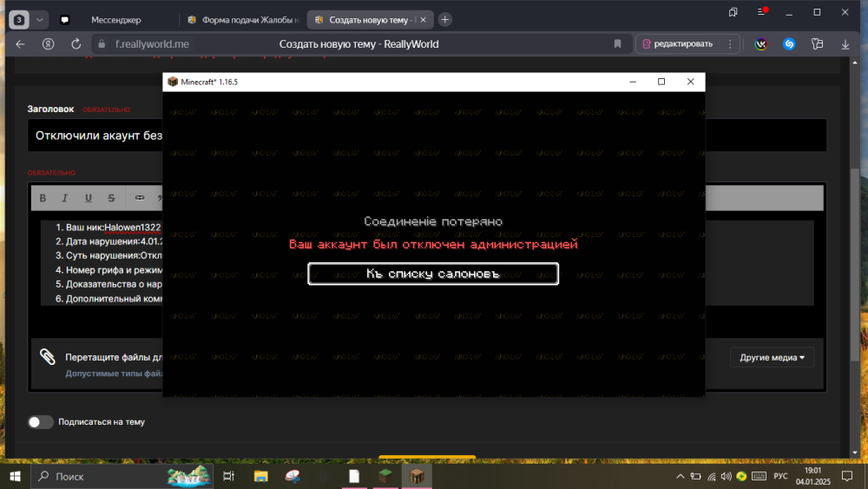Image resolution: width=868 pixels, height=489 pixels.
Task: View the site security lock info
Action: pos(102,44)
